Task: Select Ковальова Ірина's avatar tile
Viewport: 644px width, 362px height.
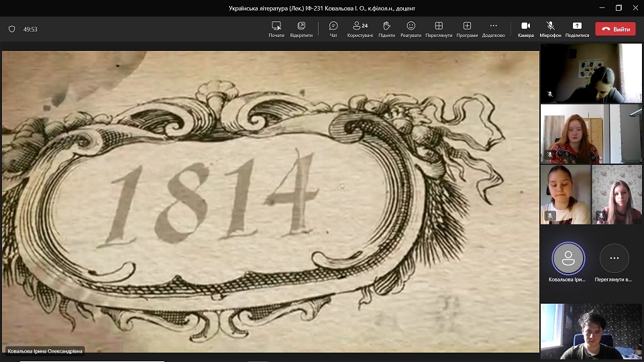Action: coord(568,259)
